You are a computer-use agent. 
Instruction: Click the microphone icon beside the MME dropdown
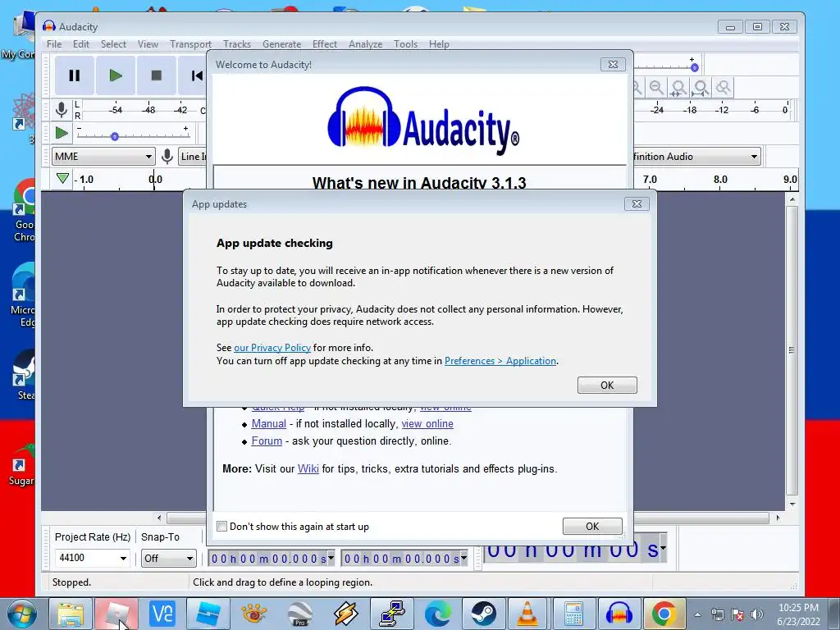tap(167, 157)
